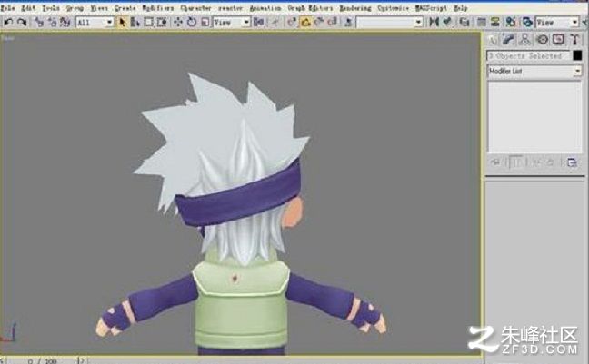
Task: Open the Curve Editor icon
Action: tap(481, 23)
